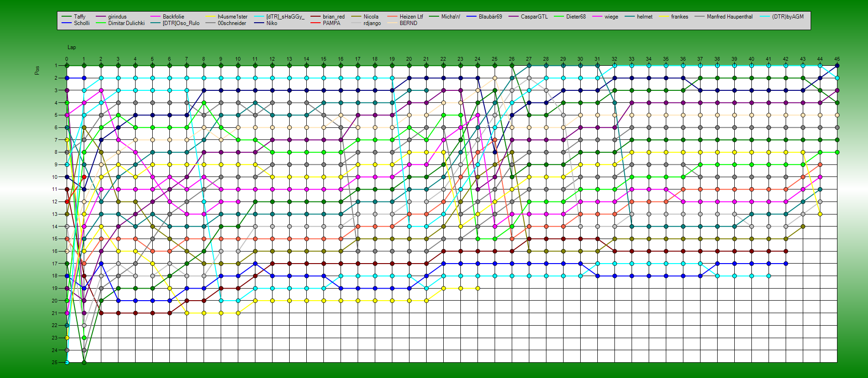Click Heizen Ltf in the legend

(x=411, y=17)
